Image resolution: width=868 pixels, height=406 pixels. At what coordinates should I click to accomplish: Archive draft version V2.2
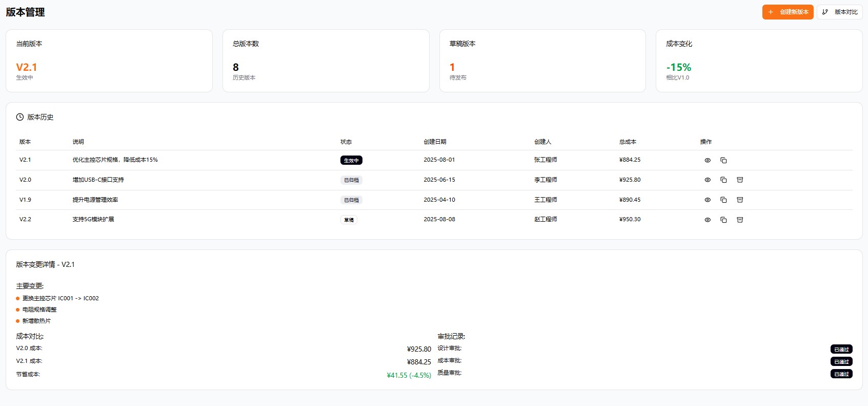coord(740,220)
